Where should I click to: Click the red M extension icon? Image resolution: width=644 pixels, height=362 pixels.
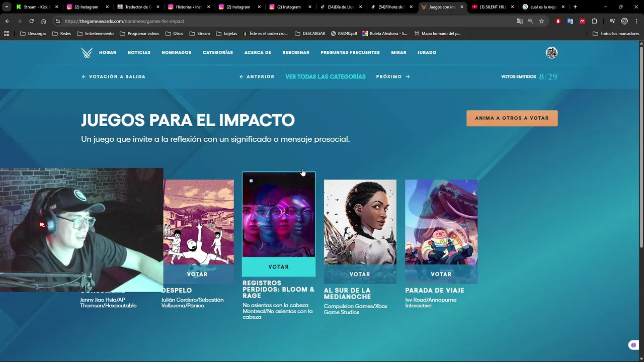click(582, 21)
